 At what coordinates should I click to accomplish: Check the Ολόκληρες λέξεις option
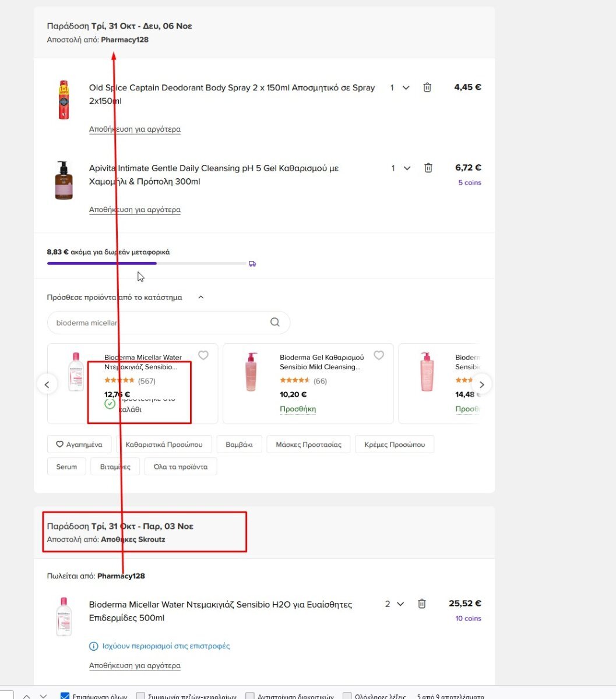click(x=347, y=696)
